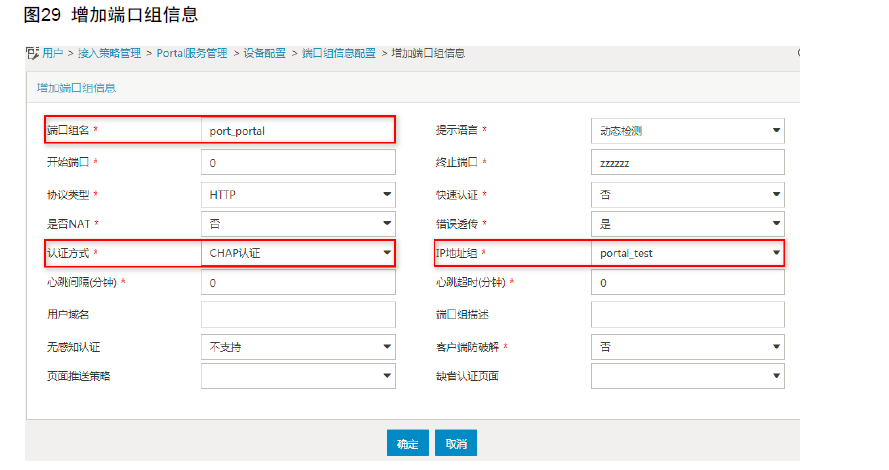
Task: Open the 页面推送策略 dropdown
Action: (298, 376)
